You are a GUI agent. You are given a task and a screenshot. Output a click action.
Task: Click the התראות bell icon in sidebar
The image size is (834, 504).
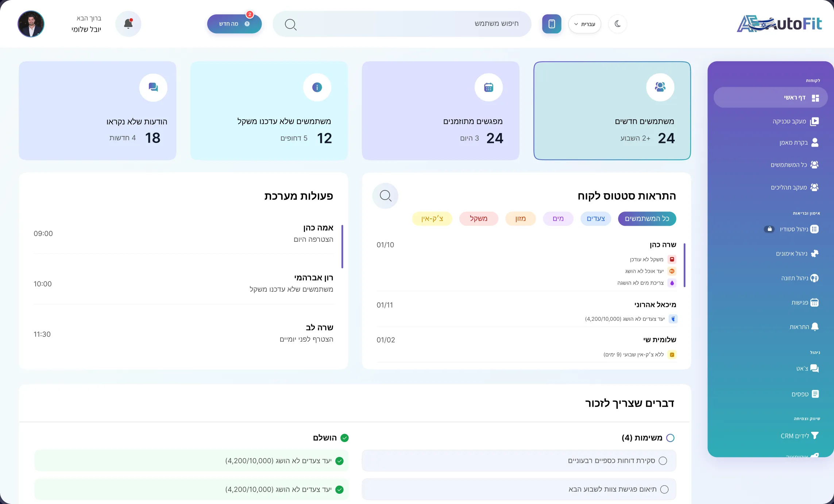[815, 327]
